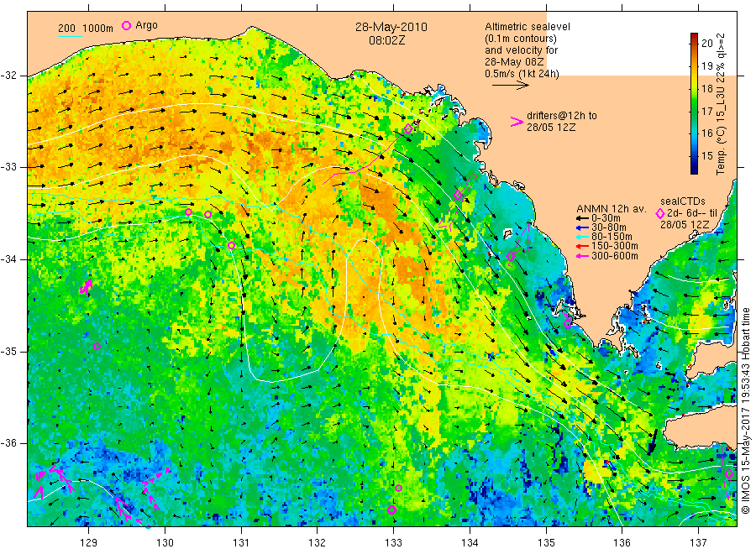756x554 pixels.
Task: Click the dark blue bottom of the color bar
Action: pyautogui.click(x=694, y=169)
